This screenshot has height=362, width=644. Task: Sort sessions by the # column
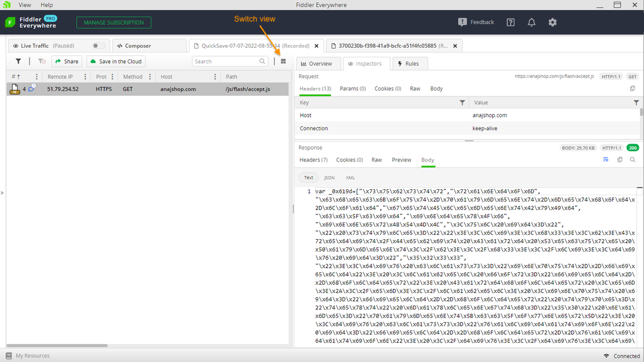(16, 77)
